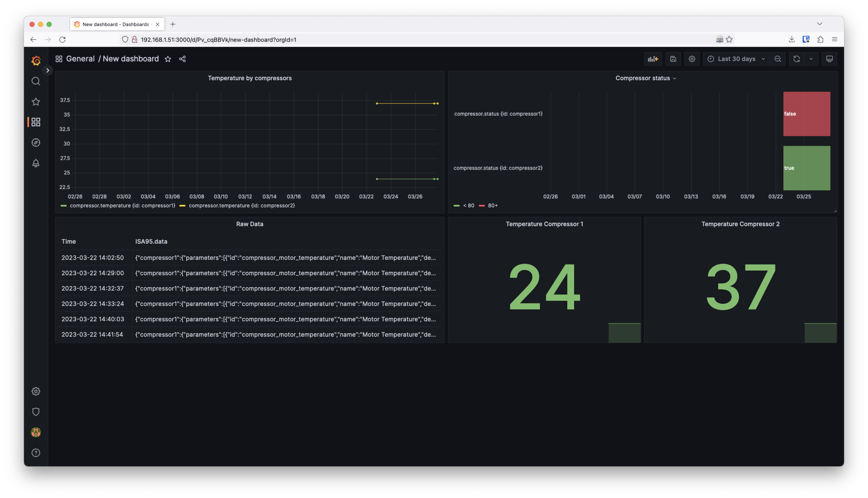Zoom out the time range
The image size is (868, 498).
(x=778, y=59)
